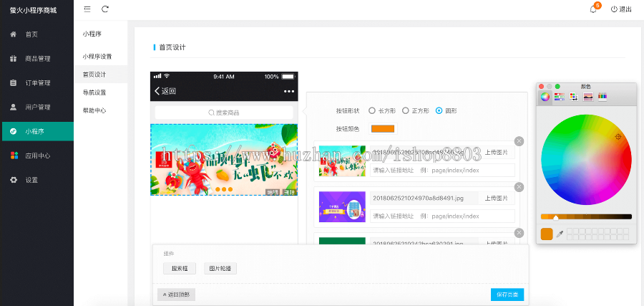Screen dimensions: 644x306
Task: Click filename 2018062521024970a8d8491.jpg
Action: pos(418,199)
